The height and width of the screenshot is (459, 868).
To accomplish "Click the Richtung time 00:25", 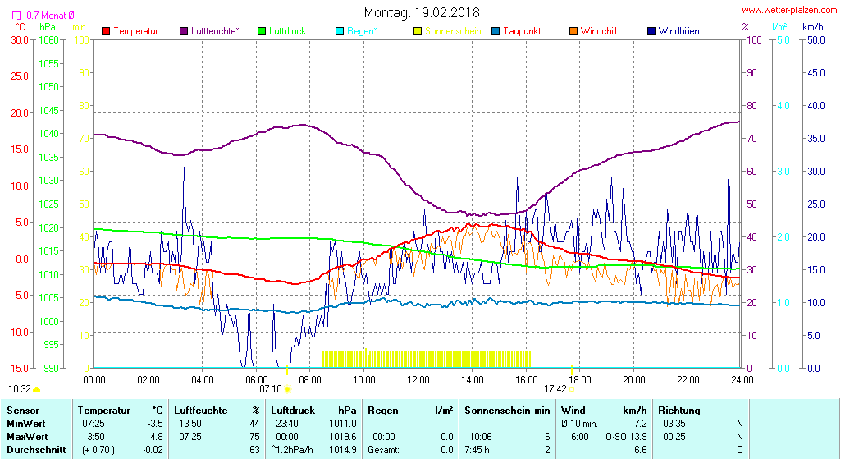I will tap(674, 437).
